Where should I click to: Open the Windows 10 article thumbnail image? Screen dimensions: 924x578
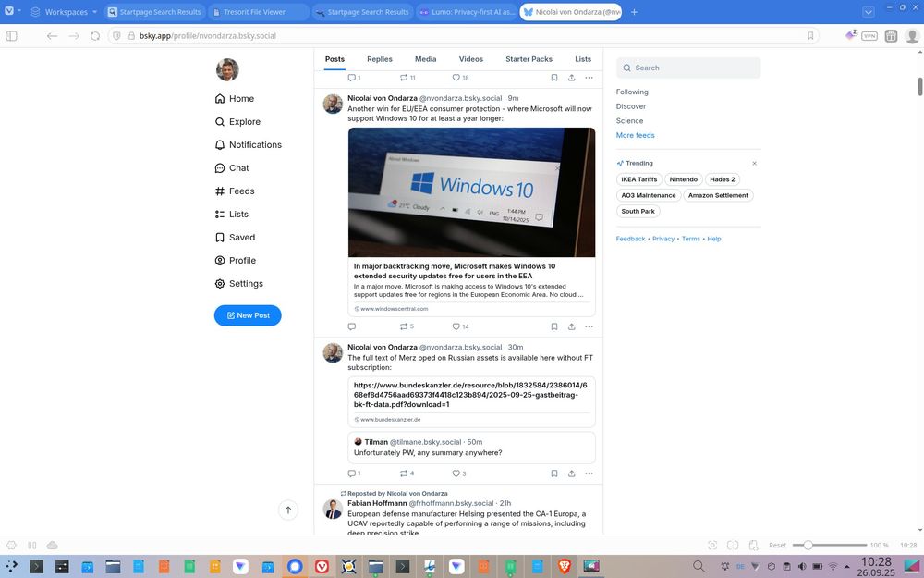(471, 192)
